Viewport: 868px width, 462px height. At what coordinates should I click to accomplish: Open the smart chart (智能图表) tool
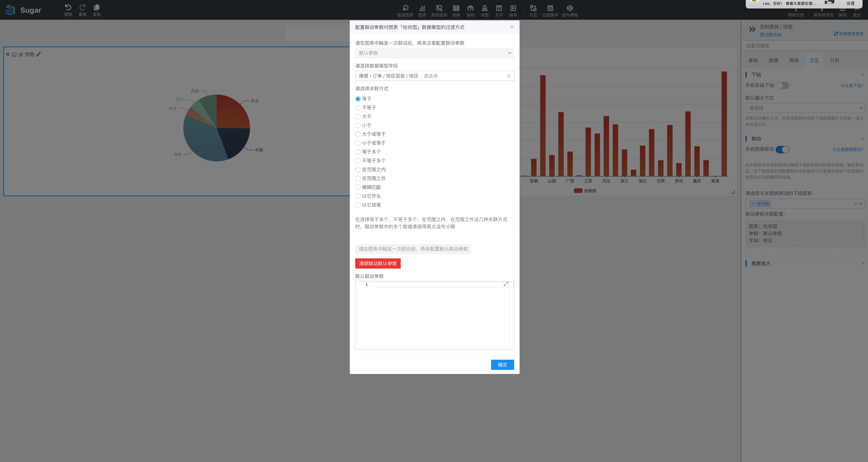tap(405, 8)
